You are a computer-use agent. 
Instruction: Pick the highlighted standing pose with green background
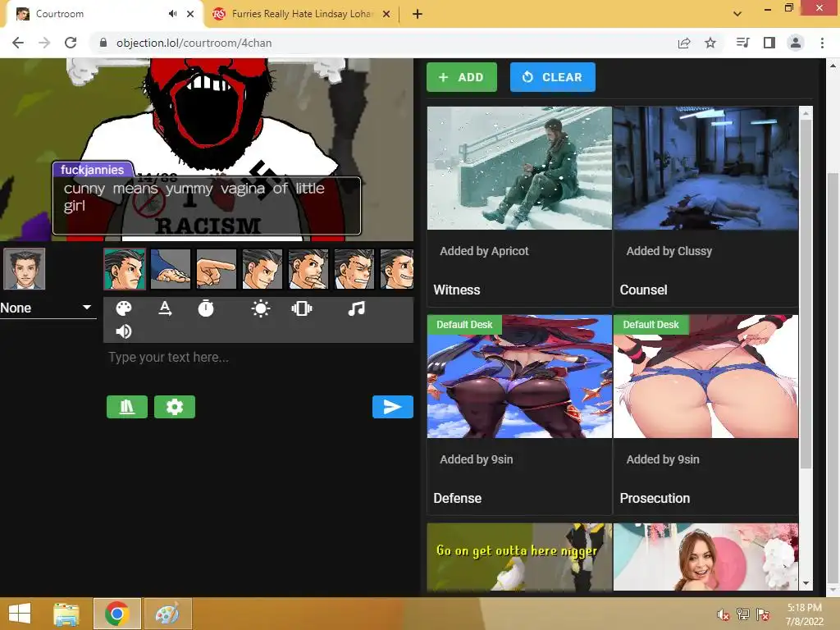(x=125, y=269)
